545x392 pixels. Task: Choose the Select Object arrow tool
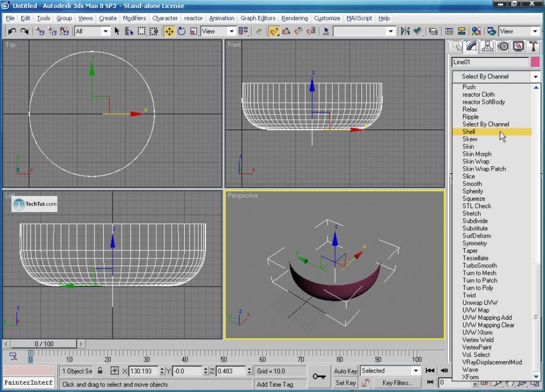pyautogui.click(x=117, y=32)
